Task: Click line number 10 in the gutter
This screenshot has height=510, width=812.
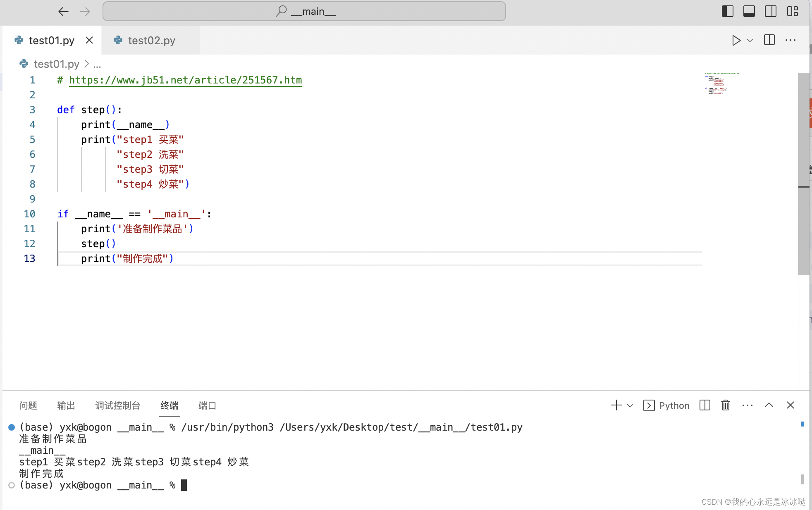Action: pos(29,214)
